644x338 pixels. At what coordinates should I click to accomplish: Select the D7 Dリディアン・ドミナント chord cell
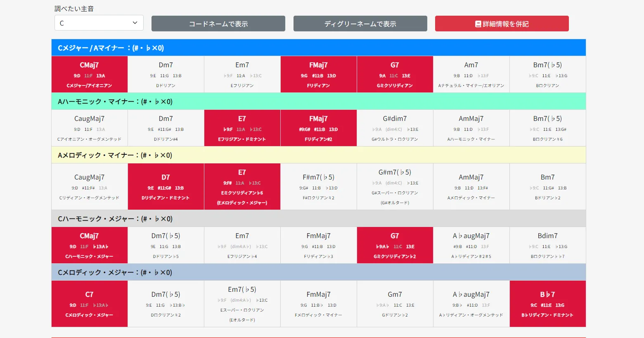click(166, 187)
